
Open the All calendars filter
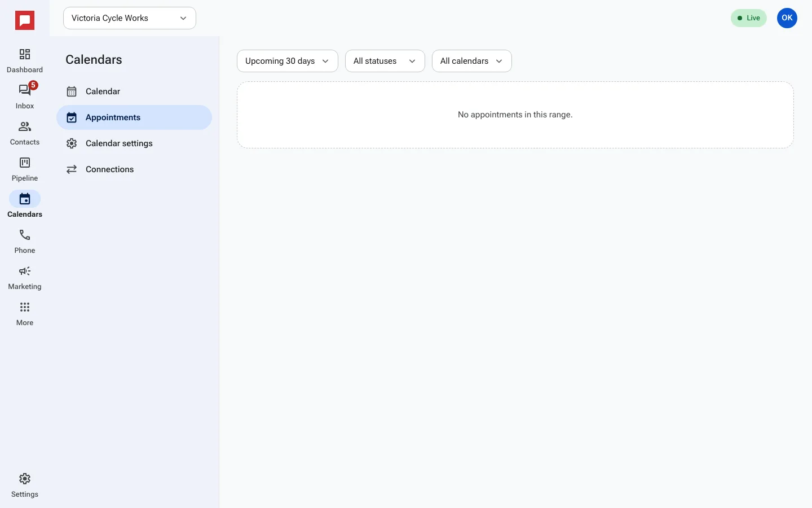(472, 61)
